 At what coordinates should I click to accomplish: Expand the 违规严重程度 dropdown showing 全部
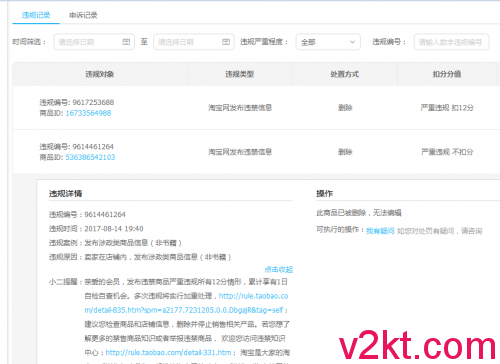pos(328,42)
